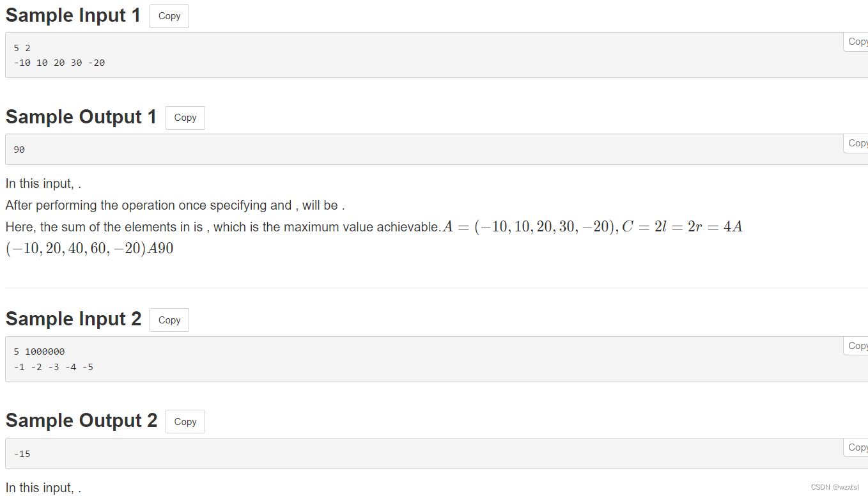Click the corner Copy in Sample Input 2 code block
The image size is (868, 496).
856,346
